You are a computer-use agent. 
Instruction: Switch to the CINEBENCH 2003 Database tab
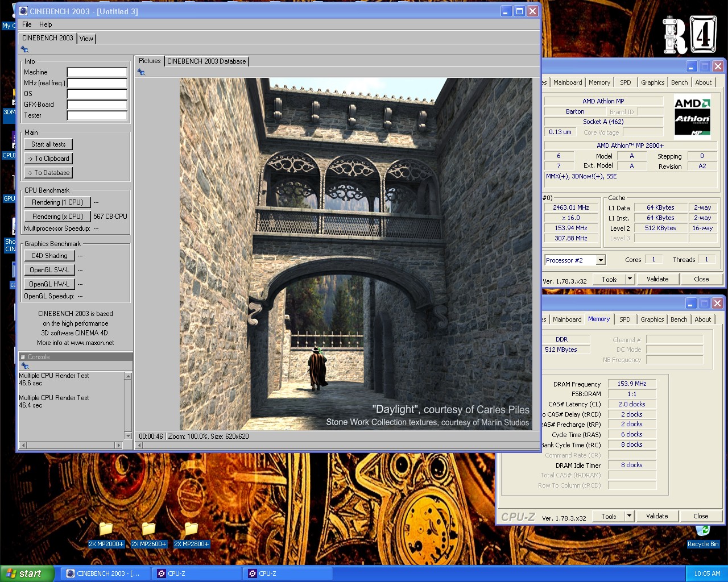click(x=206, y=61)
